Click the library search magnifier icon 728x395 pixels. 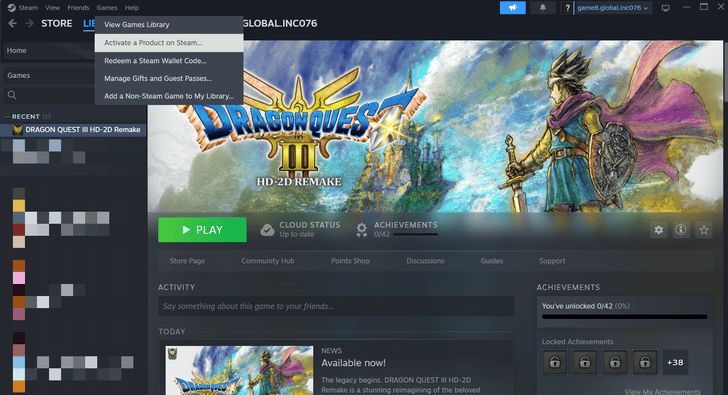[12, 95]
